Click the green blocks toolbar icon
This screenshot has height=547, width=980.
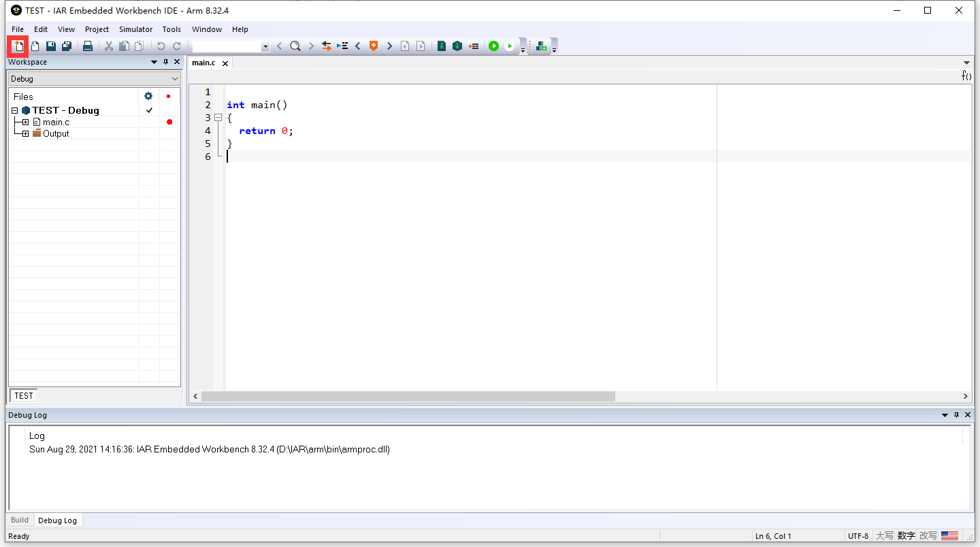click(x=542, y=46)
